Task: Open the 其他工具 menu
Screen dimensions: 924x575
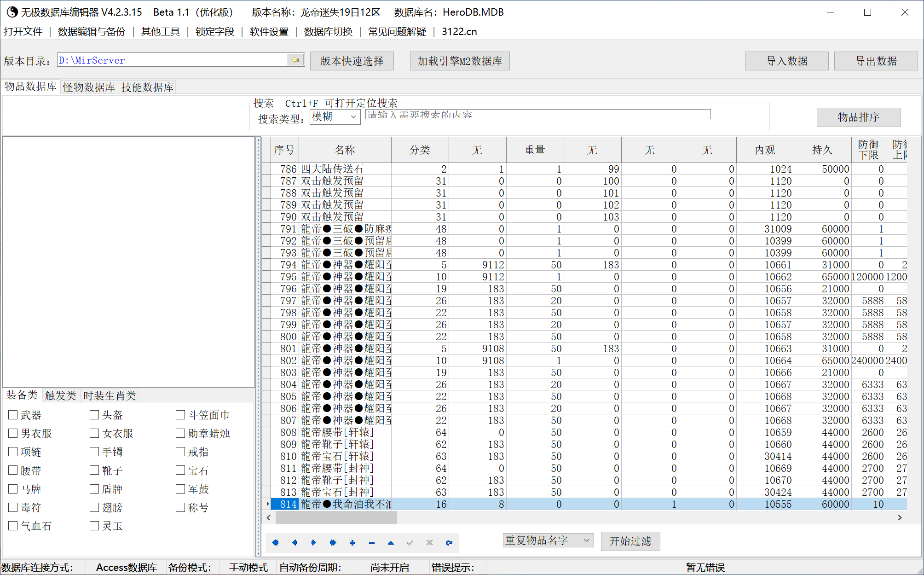Action: 160,31
